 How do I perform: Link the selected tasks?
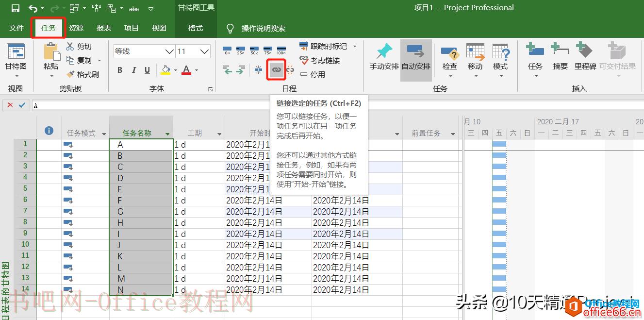click(276, 70)
